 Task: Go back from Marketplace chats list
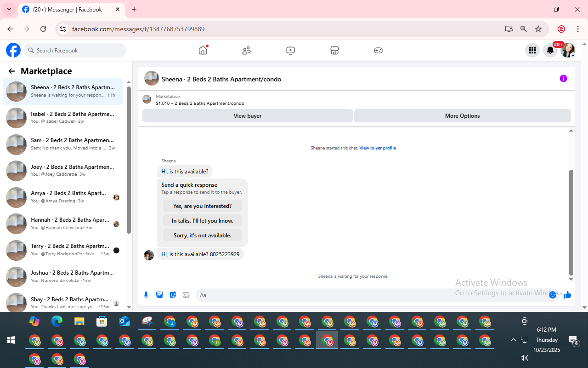coord(11,71)
